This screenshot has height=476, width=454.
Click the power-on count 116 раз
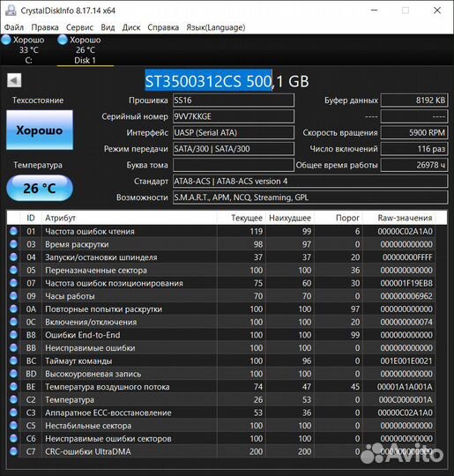[414, 149]
